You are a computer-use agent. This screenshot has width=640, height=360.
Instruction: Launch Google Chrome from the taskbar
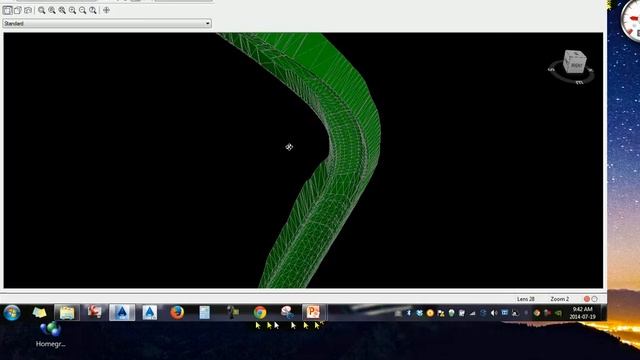[x=260, y=313]
